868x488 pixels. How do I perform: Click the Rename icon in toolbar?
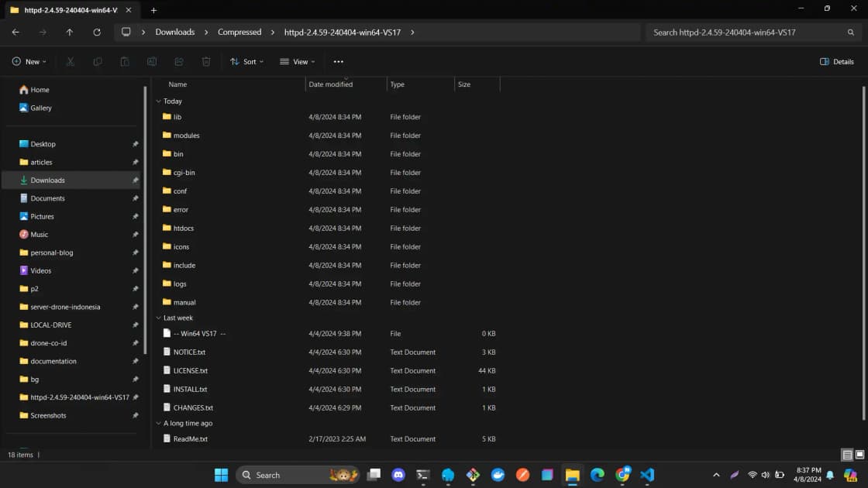[x=152, y=61]
